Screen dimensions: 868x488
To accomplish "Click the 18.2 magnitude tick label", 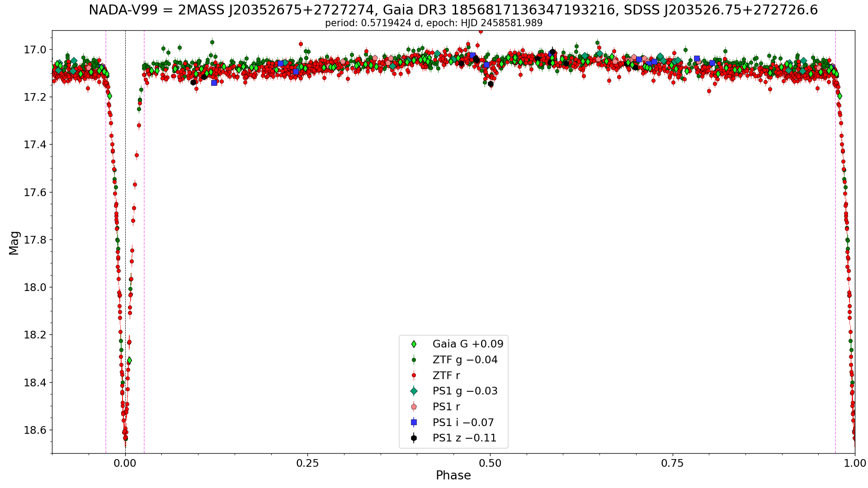I will click(x=35, y=335).
